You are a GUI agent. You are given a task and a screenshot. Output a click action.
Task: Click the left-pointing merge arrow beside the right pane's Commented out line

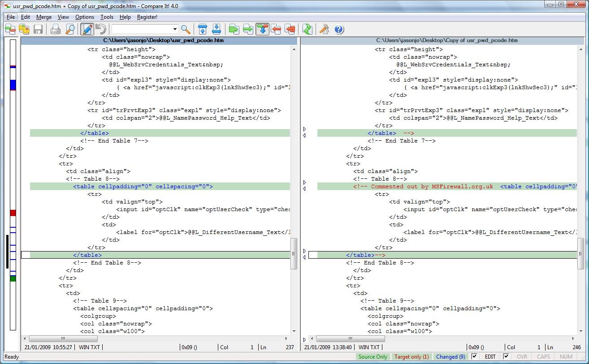(305, 189)
